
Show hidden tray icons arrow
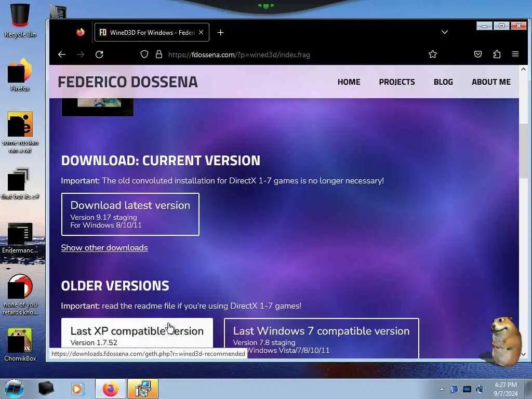(x=442, y=389)
